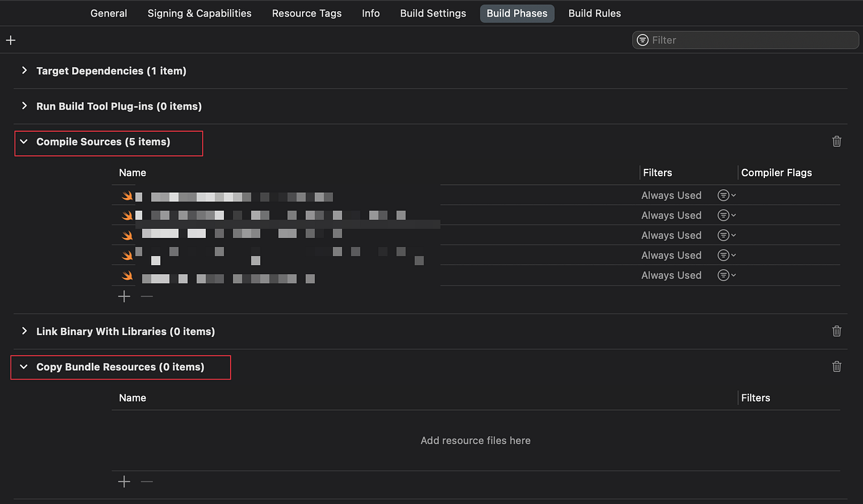Delete the Link Binary With Libraries phase

pos(836,331)
